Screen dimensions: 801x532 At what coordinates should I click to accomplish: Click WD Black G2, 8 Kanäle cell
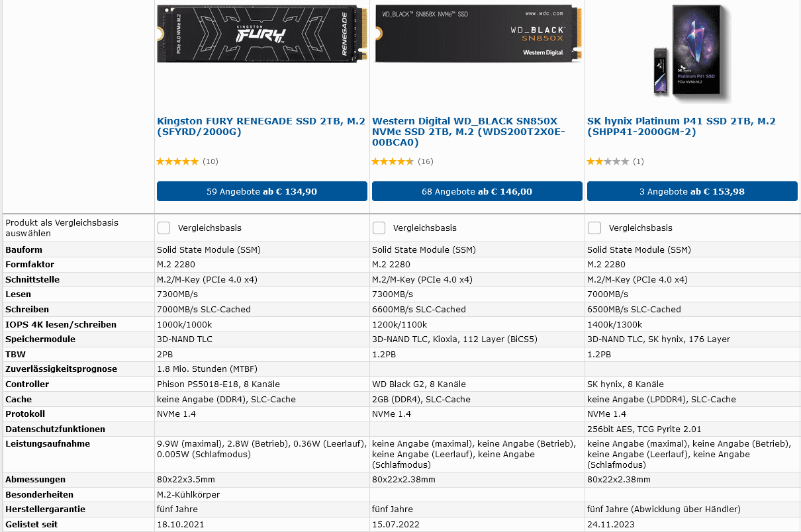(419, 384)
